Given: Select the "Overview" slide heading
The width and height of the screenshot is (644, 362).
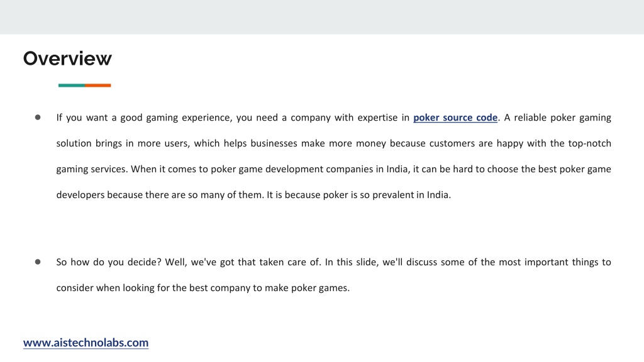Looking at the screenshot, I should click(x=67, y=58).
